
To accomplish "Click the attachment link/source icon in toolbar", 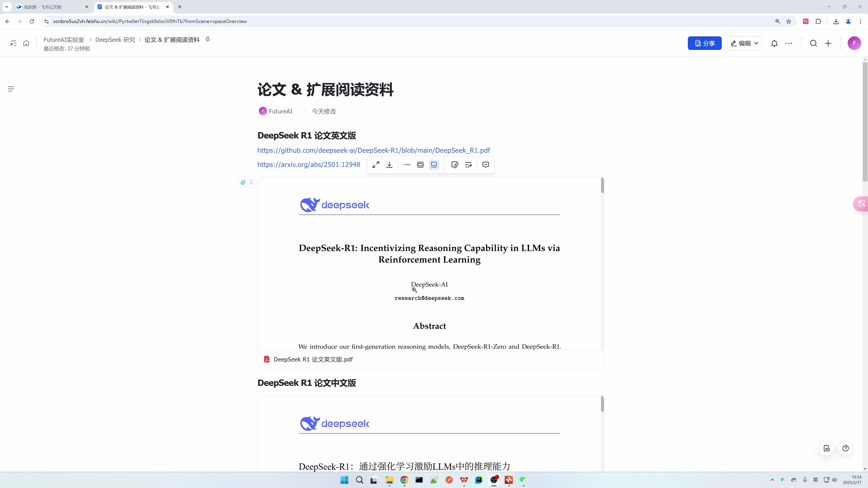I will pos(455,165).
